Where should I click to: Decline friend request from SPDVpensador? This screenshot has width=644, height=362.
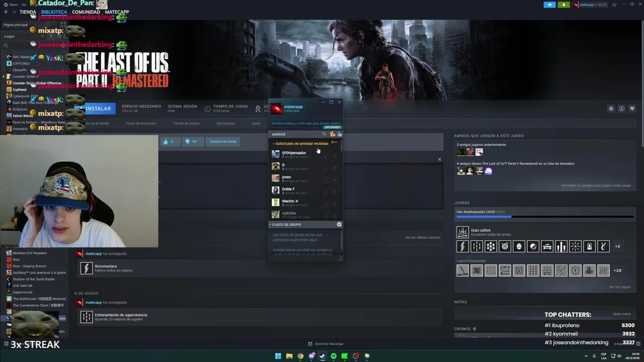pyautogui.click(x=335, y=156)
